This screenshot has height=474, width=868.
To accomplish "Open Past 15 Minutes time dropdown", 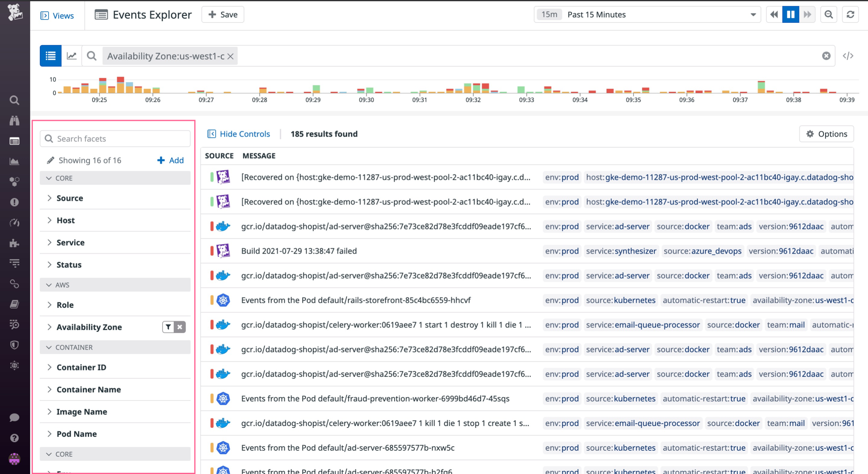I will [x=647, y=15].
